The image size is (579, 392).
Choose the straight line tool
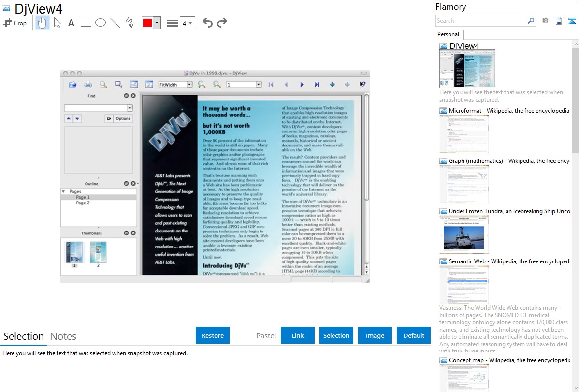(x=115, y=23)
